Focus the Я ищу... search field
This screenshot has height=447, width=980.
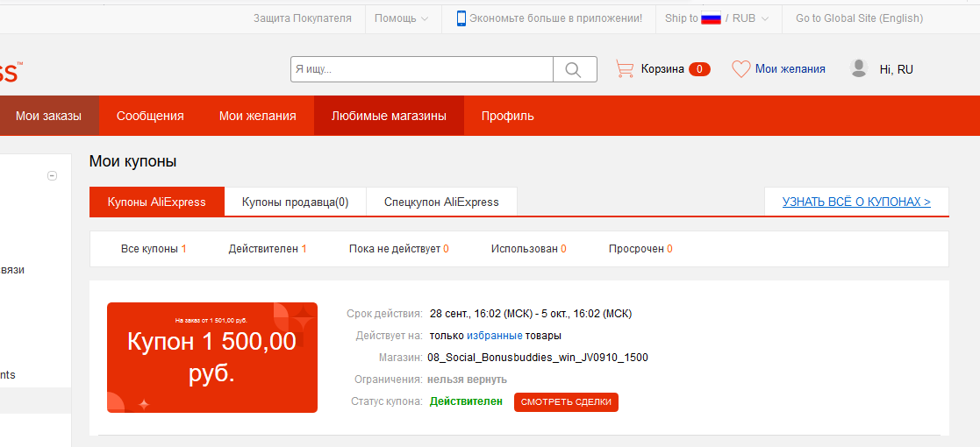click(422, 69)
